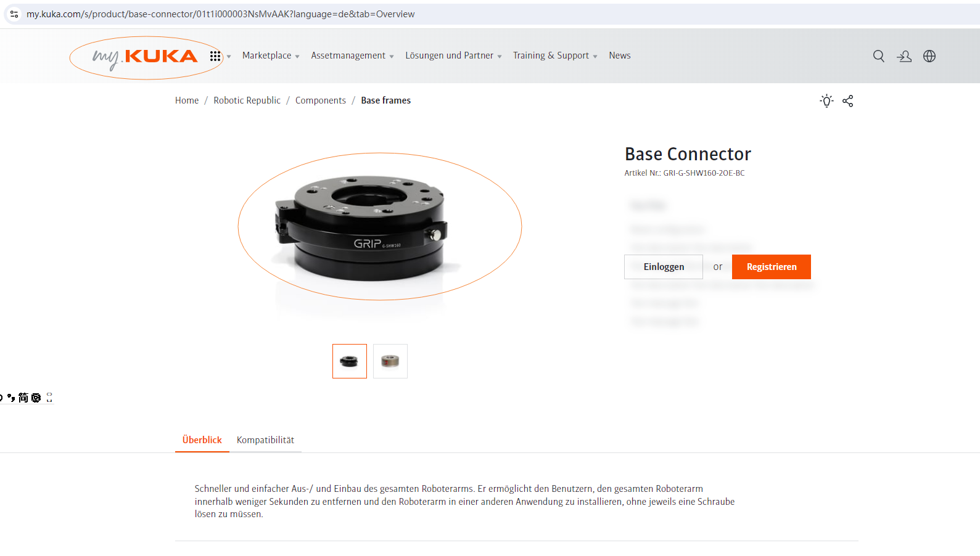The width and height of the screenshot is (980, 556).
Task: Click the lightbulb idea icon
Action: click(x=826, y=100)
